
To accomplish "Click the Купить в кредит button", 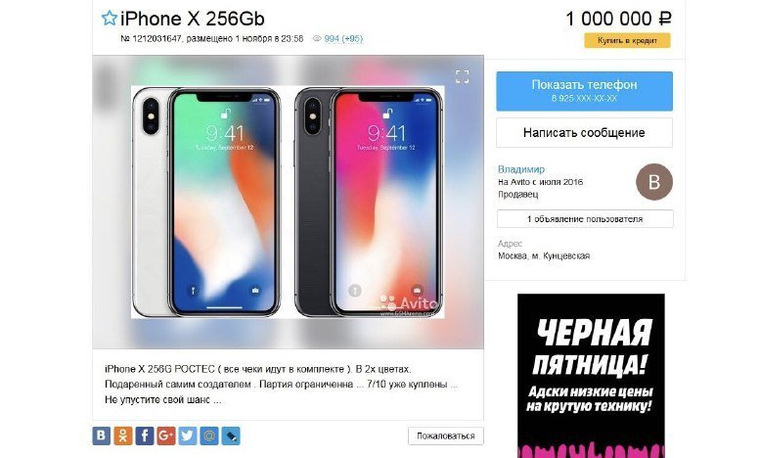I will 627,40.
